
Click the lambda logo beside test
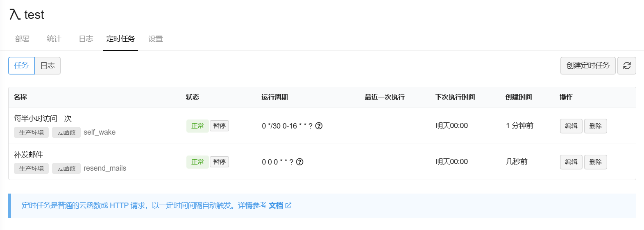[x=15, y=14]
